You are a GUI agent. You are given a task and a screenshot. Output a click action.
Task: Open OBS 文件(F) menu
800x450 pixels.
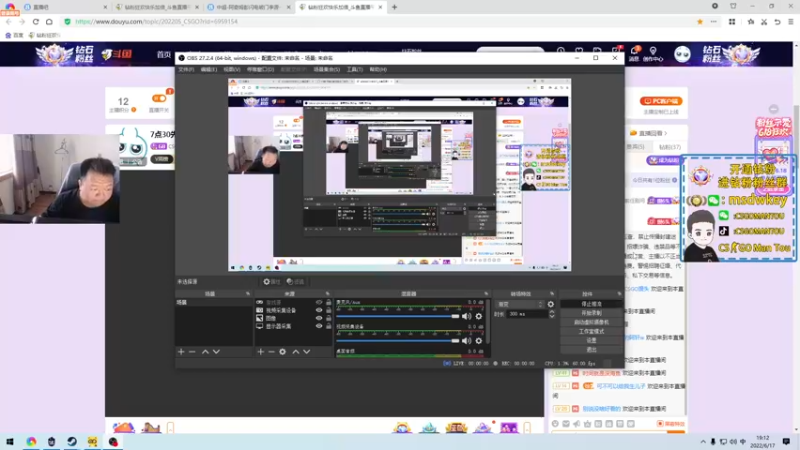pos(186,69)
